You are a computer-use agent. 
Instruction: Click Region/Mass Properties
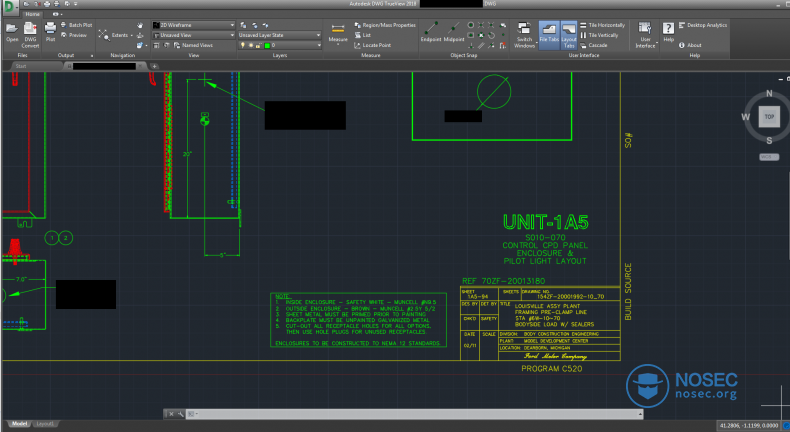click(385, 25)
